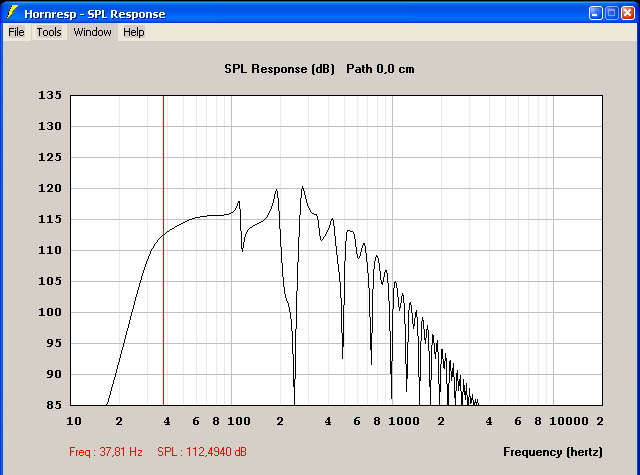The width and height of the screenshot is (640, 475).
Task: Open the Help menu
Action: [x=133, y=32]
